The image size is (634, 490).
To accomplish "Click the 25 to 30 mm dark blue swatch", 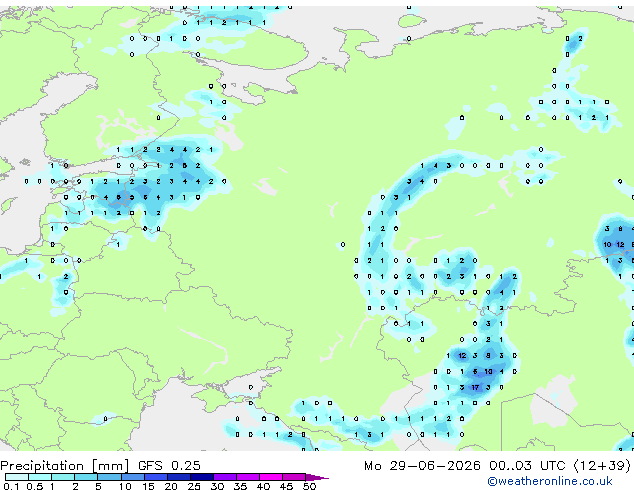I will [x=201, y=477].
